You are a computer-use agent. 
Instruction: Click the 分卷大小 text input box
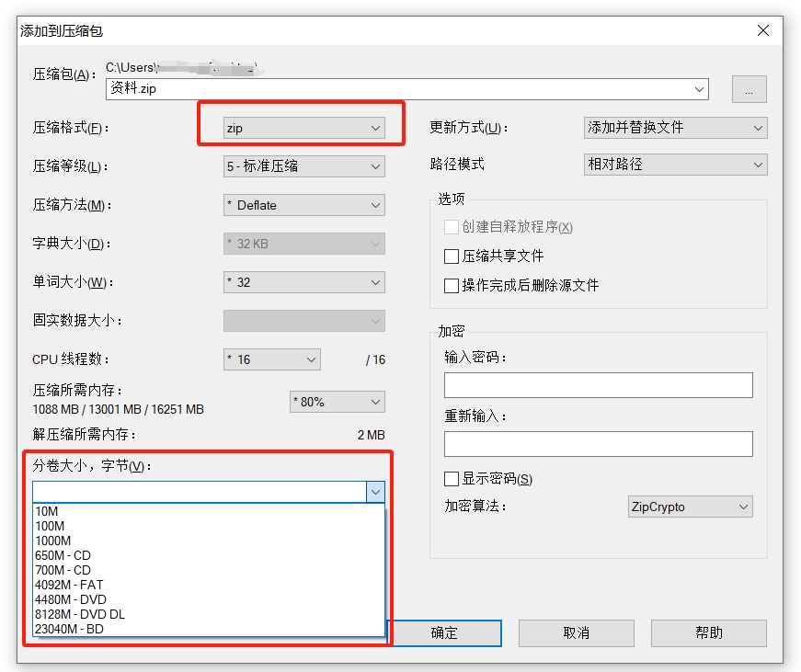coord(200,492)
